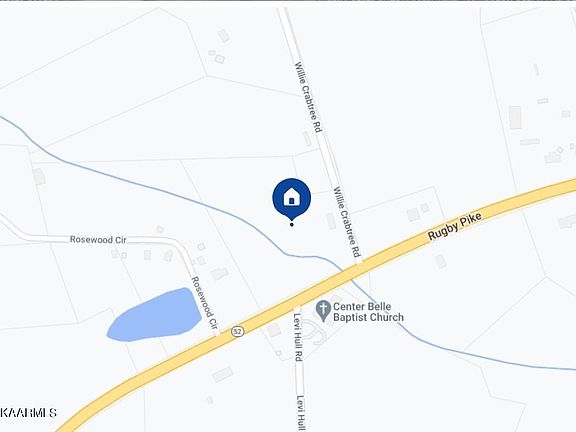Select the bottom Levi Hull road label
Image resolution: width=576 pixels, height=432 pixels.
(300, 413)
